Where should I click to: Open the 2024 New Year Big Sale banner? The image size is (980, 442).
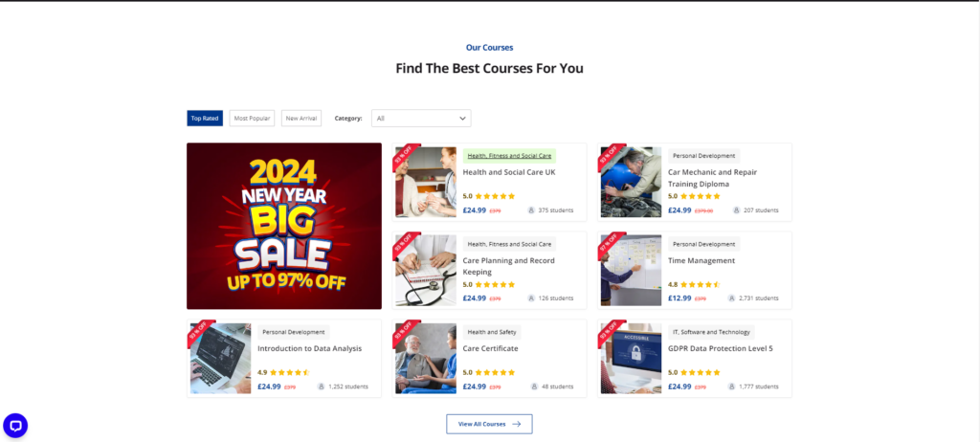[x=284, y=226]
